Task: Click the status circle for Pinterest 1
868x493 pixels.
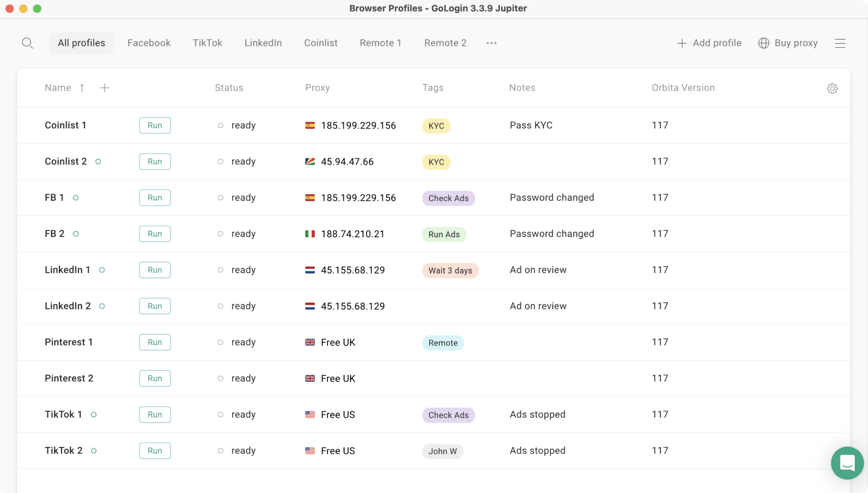Action: pos(220,342)
